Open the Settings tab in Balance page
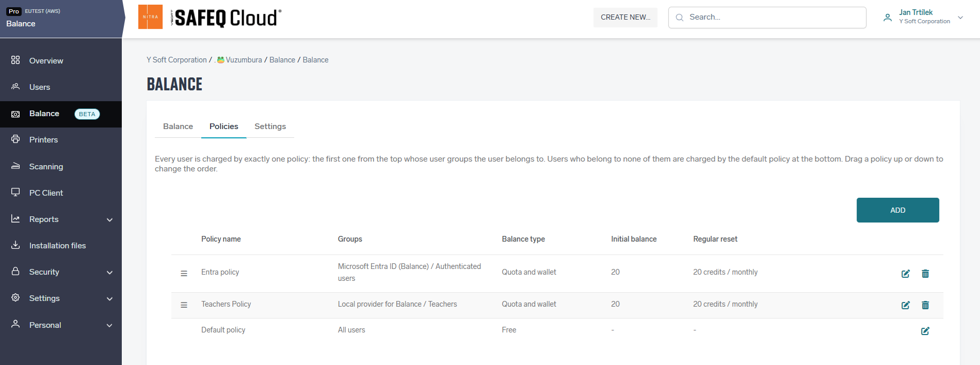980x365 pixels. point(270,126)
